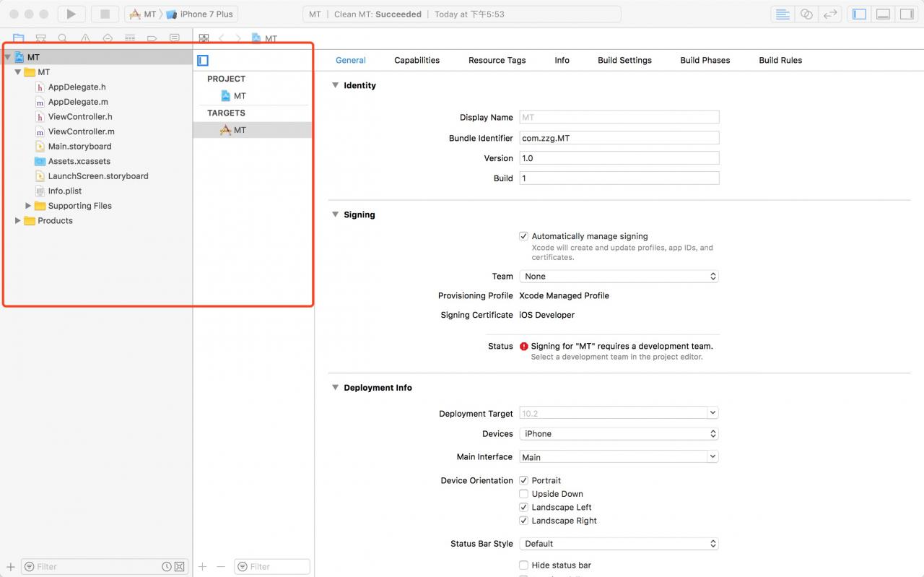Show the Version editor
The height and width of the screenshot is (577, 924).
point(831,14)
